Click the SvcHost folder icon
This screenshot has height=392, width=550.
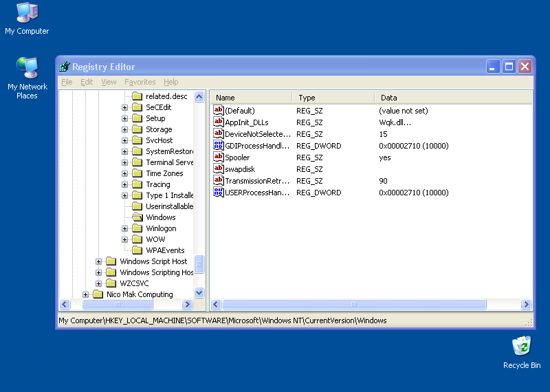137,140
